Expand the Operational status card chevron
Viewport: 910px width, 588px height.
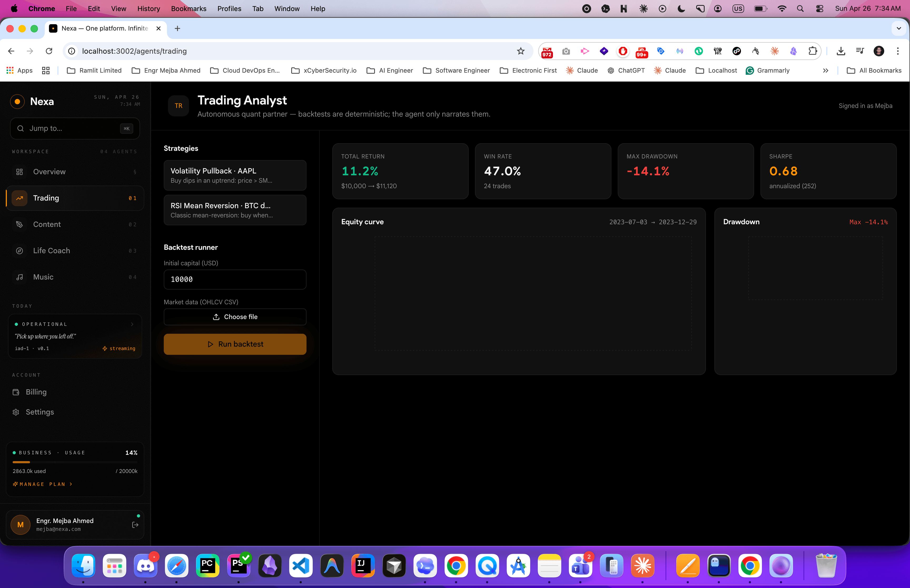pyautogui.click(x=132, y=324)
